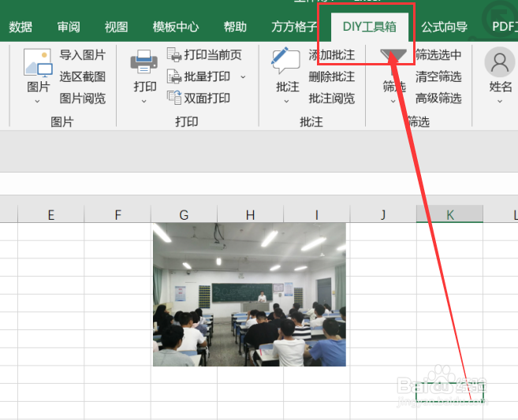Click 批注阅览 button
Viewport: 518px width, 420px height.
point(332,98)
